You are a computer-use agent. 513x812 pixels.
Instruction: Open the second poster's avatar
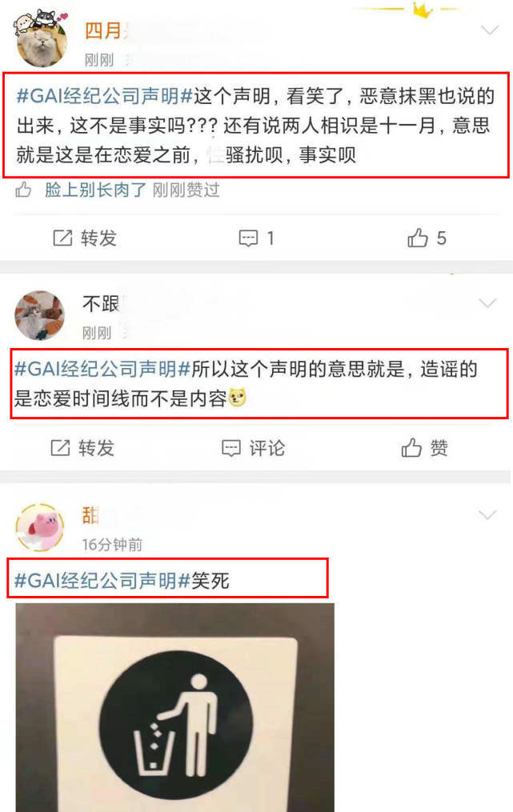39,315
